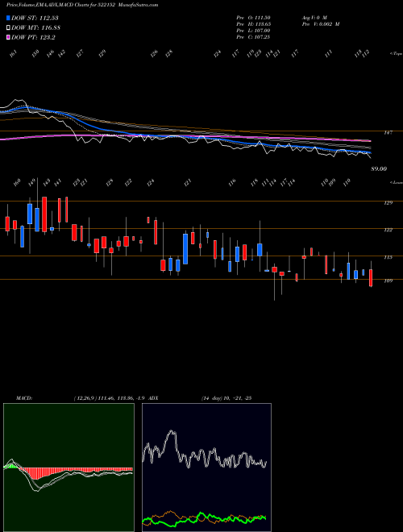Click the 122 candlestick axis label
Image resolution: width=403 pixels, height=532 pixels.
tap(388, 230)
